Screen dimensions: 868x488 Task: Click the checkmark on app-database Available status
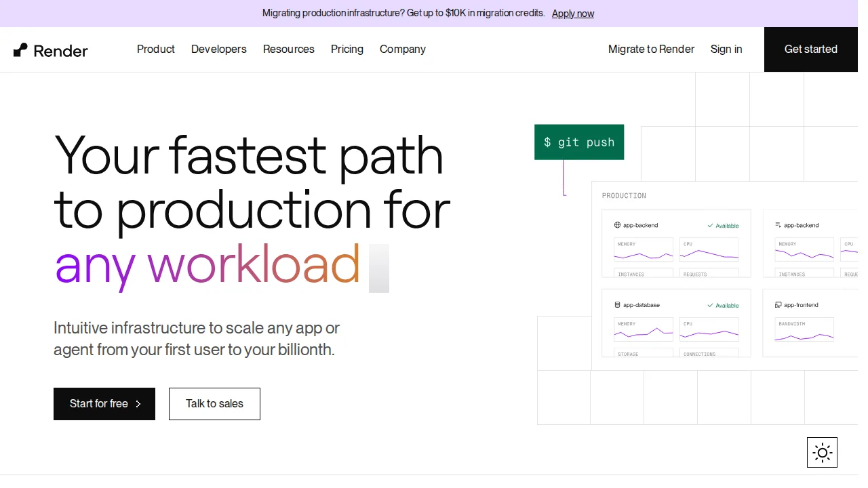click(710, 305)
